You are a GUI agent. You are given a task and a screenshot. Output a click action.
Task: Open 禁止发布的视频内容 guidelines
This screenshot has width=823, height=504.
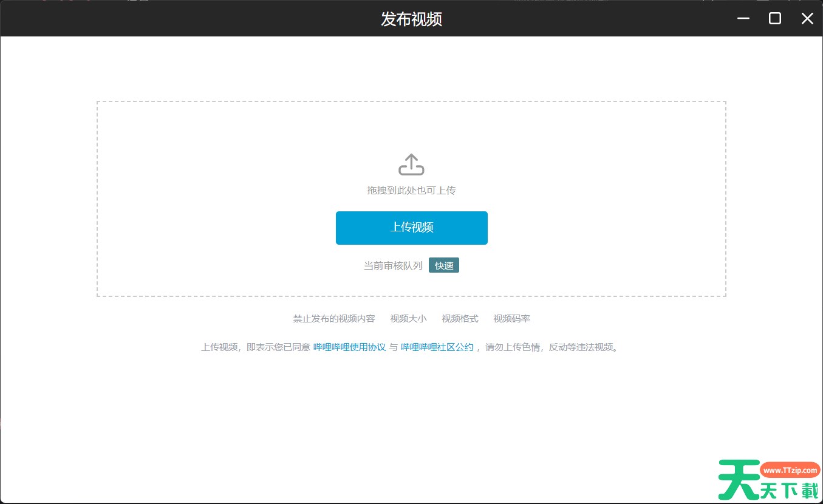tap(333, 319)
